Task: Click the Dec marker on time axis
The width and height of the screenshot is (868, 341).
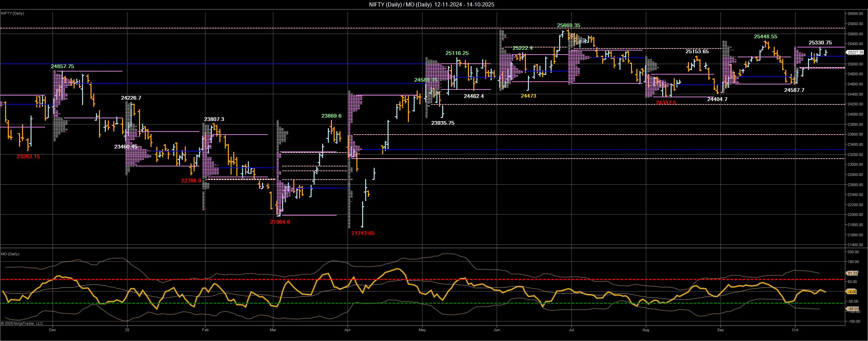Action: point(53,330)
